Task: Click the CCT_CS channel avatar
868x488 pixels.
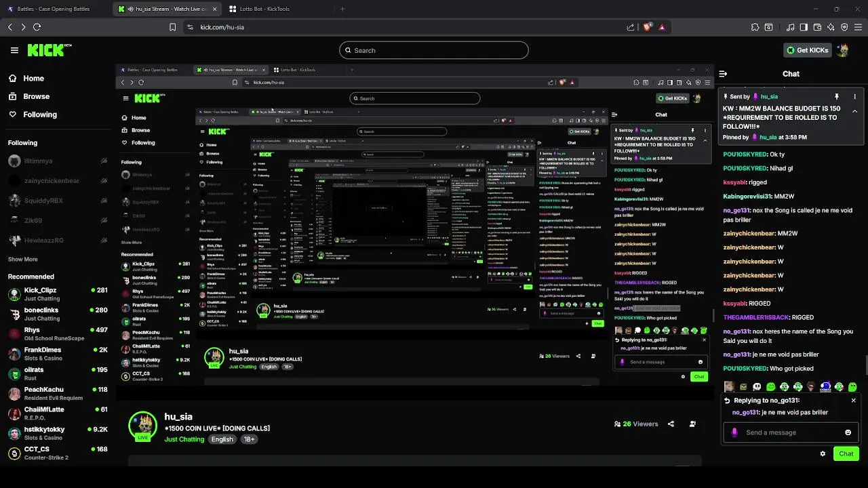Action: coord(14,453)
